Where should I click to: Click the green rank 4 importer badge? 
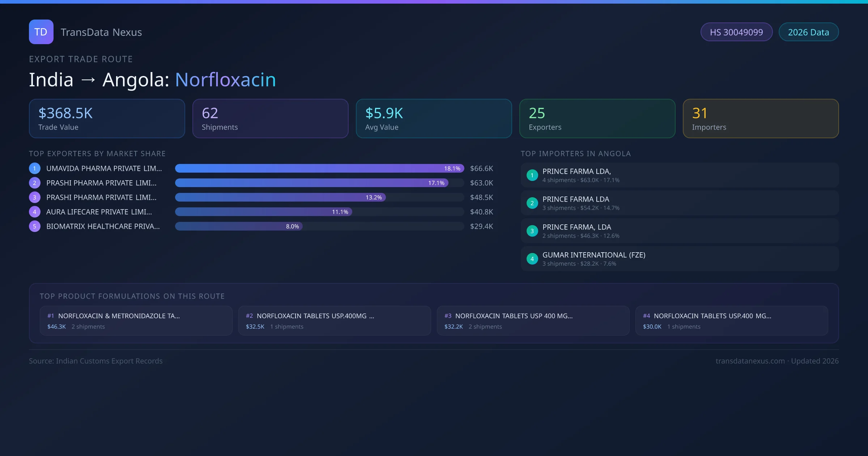(532, 259)
